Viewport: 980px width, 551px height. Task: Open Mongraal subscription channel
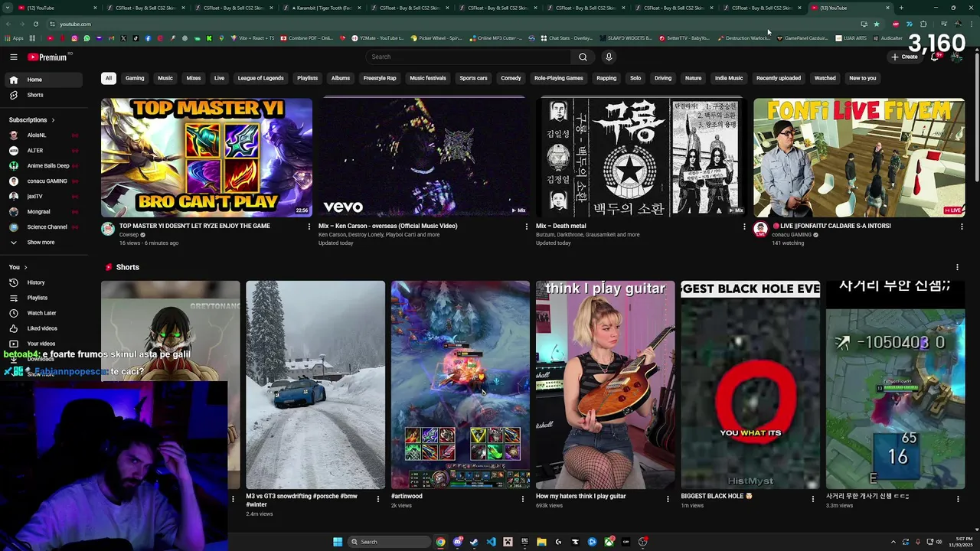pos(42,212)
